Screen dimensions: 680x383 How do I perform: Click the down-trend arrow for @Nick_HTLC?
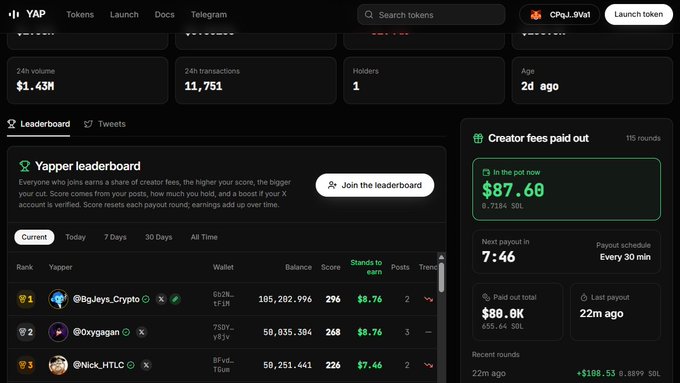pyautogui.click(x=428, y=365)
